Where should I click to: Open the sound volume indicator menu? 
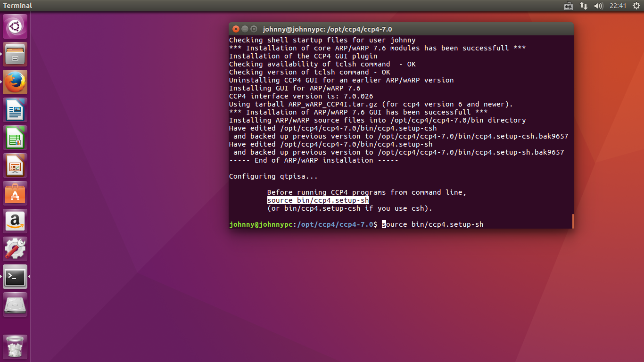tap(599, 6)
